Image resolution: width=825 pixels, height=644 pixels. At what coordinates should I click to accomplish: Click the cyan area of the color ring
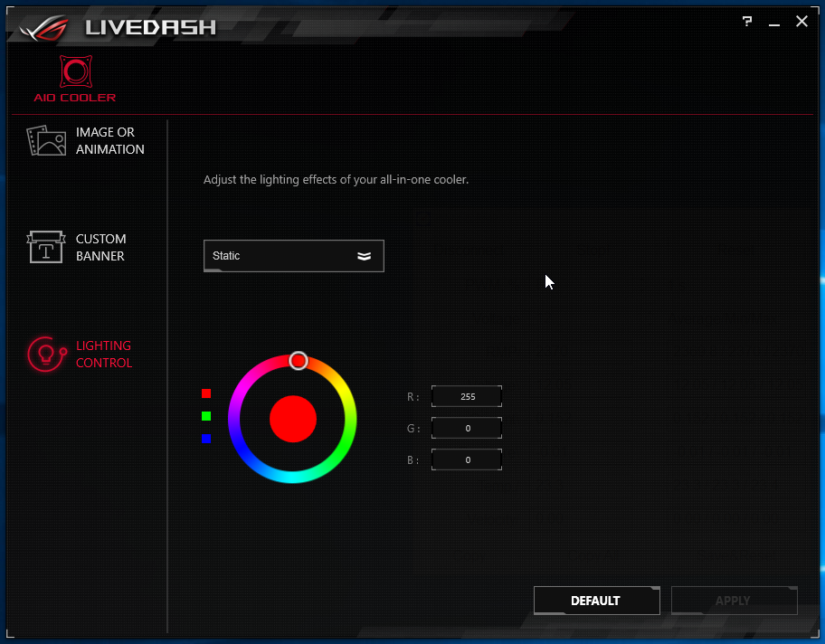coord(292,477)
